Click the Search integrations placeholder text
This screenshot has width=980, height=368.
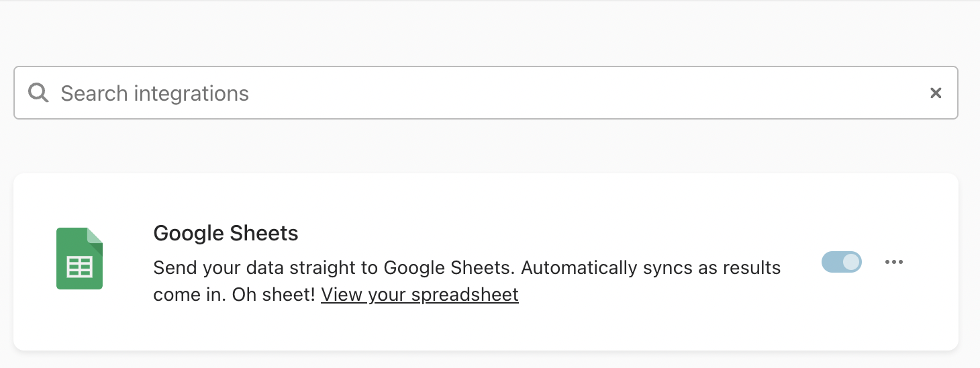(x=155, y=93)
